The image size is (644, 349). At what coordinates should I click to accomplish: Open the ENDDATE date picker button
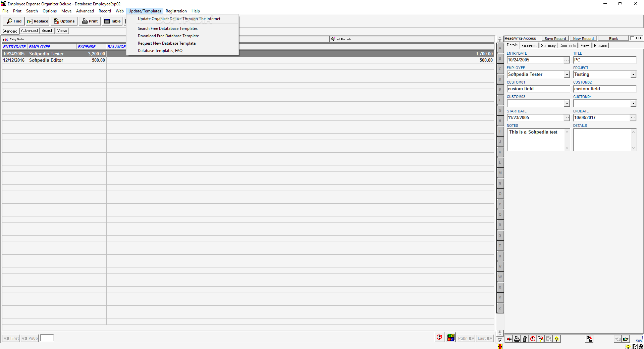coord(633,118)
